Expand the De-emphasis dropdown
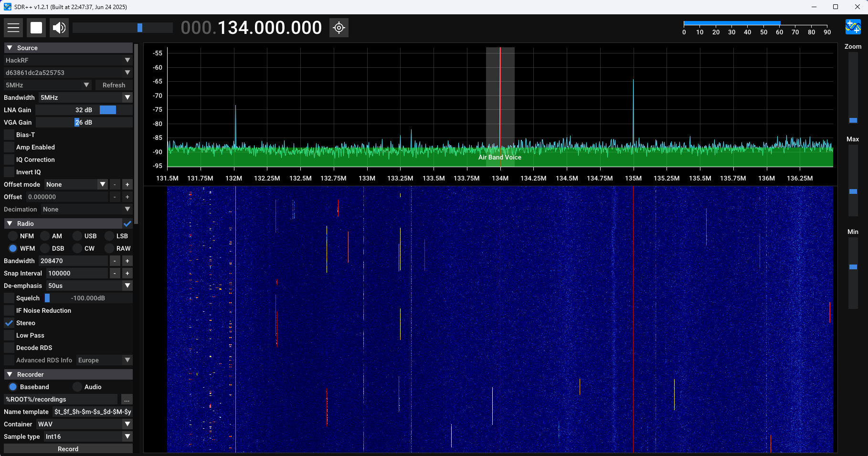Image resolution: width=868 pixels, height=456 pixels. pyautogui.click(x=89, y=286)
